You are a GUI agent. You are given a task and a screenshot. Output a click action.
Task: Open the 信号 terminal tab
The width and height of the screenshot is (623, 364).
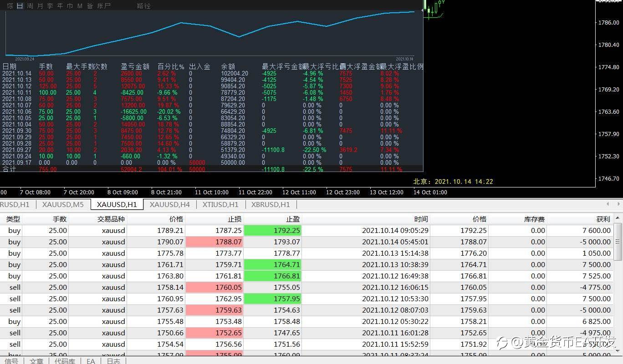11,361
